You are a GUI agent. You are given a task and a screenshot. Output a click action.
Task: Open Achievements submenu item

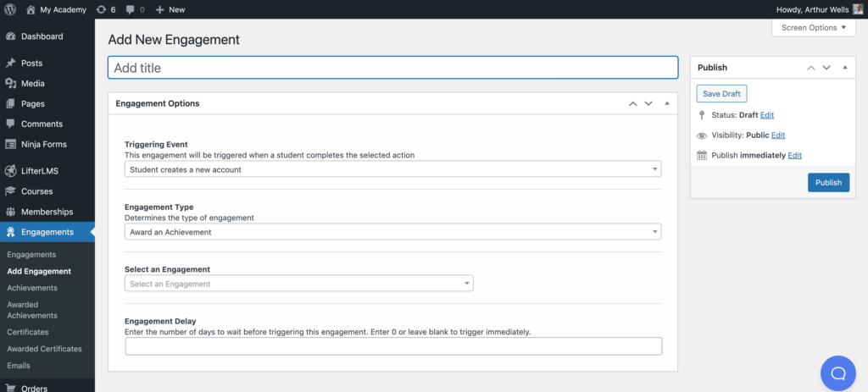(32, 288)
